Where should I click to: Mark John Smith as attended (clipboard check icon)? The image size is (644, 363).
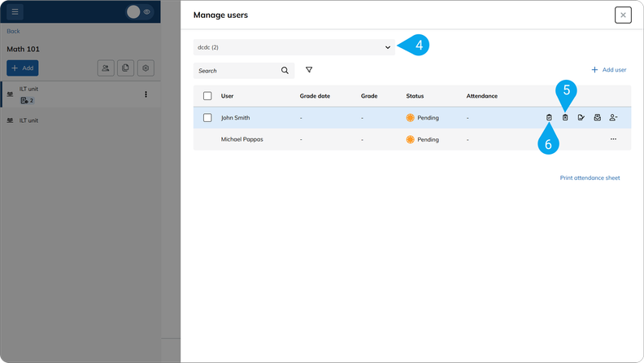(549, 118)
